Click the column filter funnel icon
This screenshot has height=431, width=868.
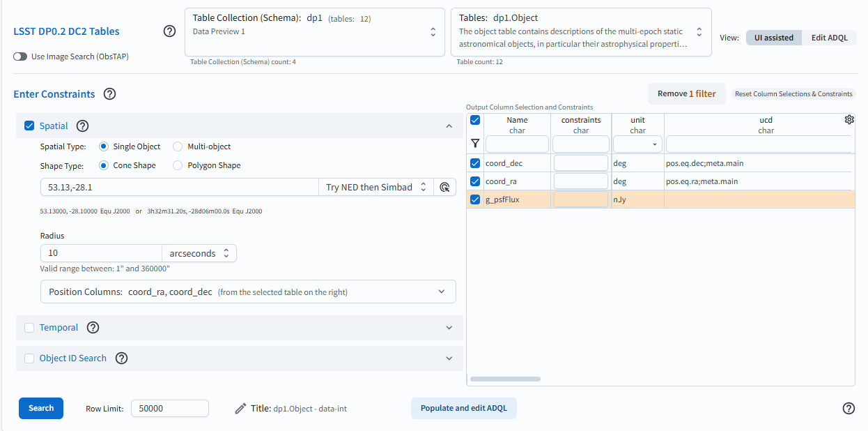point(475,143)
